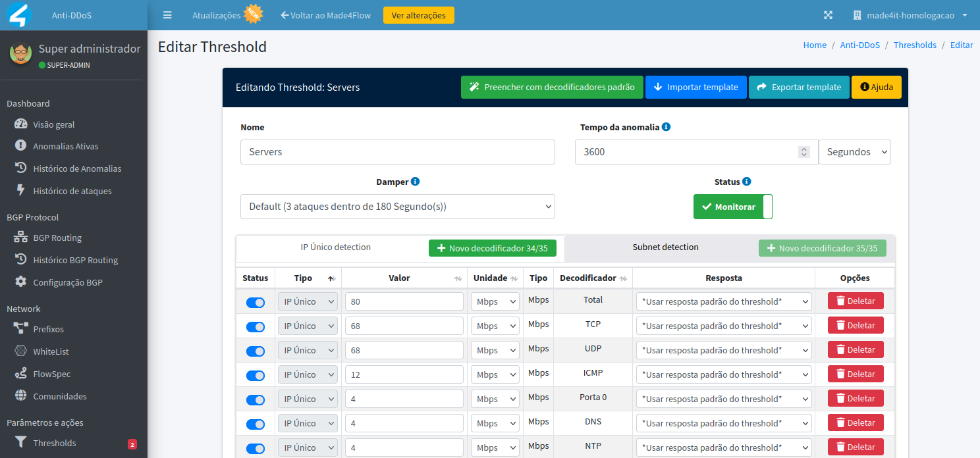
Task: Delete the UDP decoder row
Action: 855,350
